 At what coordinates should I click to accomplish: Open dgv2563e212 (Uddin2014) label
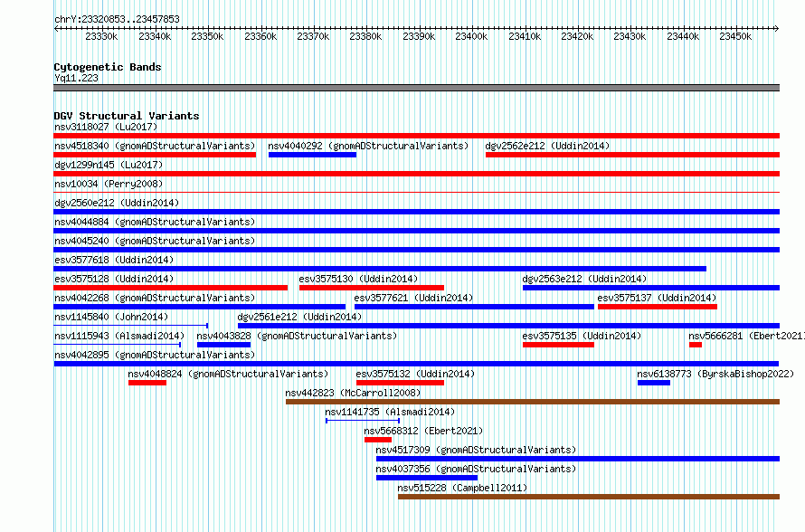click(584, 279)
